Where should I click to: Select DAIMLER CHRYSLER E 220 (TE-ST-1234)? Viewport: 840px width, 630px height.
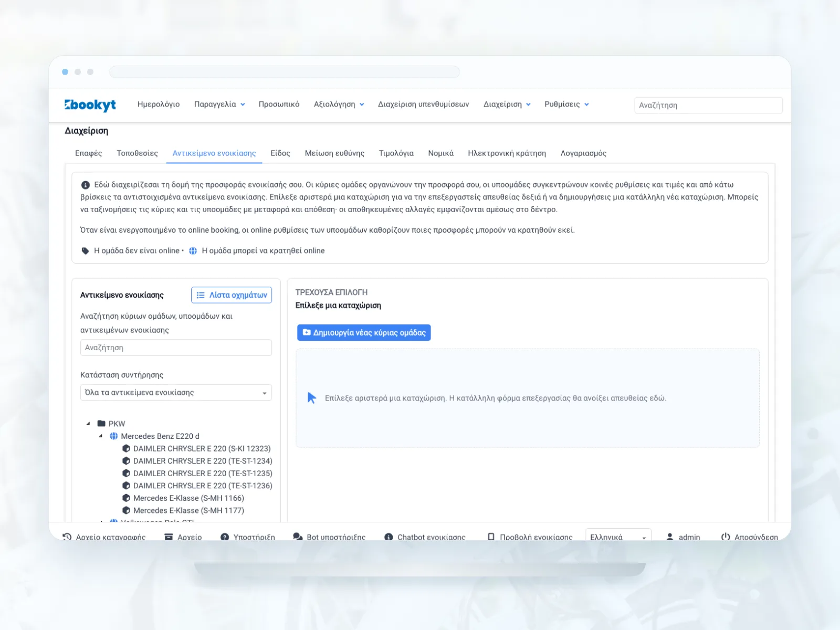point(203,461)
